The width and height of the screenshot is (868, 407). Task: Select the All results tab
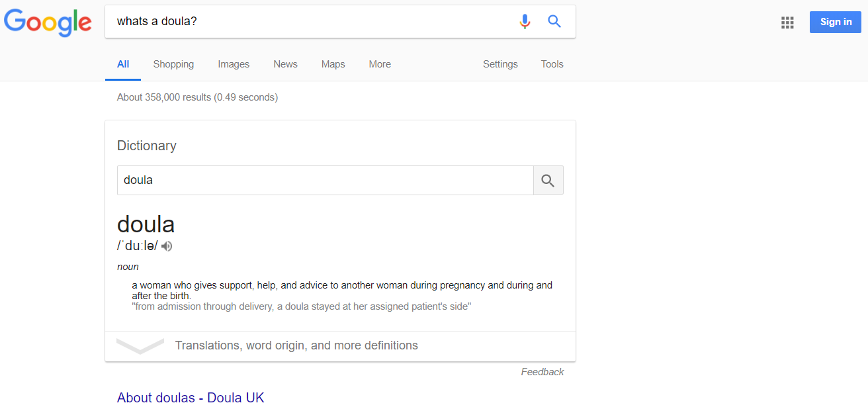(123, 64)
